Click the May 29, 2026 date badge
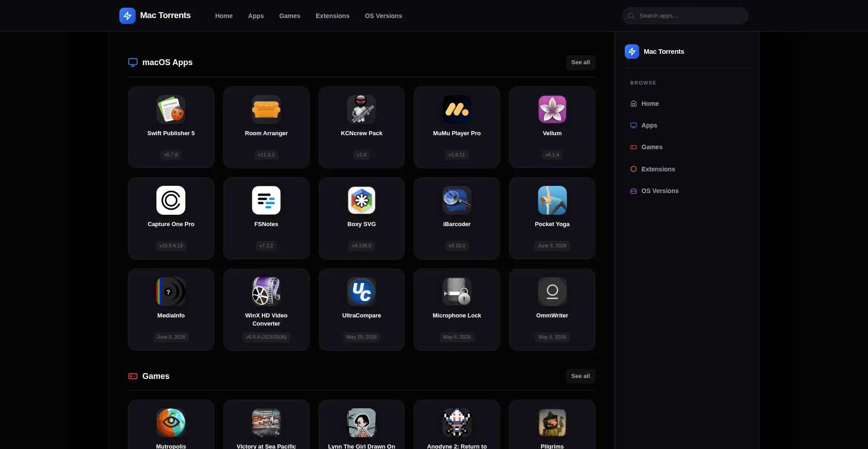The image size is (868, 449). (x=362, y=337)
